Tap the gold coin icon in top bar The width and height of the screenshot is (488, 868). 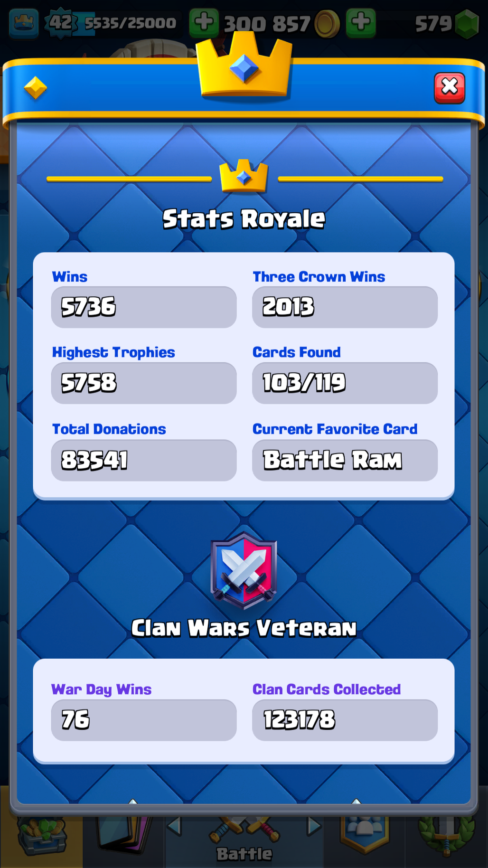tap(327, 24)
